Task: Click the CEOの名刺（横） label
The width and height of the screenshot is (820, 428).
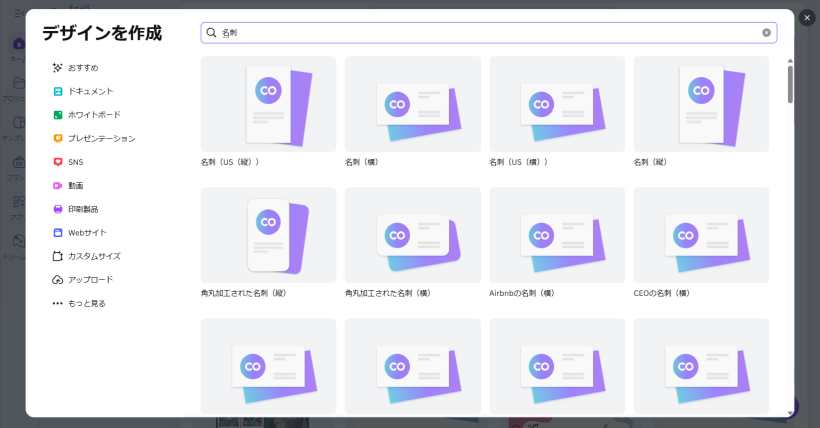Action: [662, 293]
